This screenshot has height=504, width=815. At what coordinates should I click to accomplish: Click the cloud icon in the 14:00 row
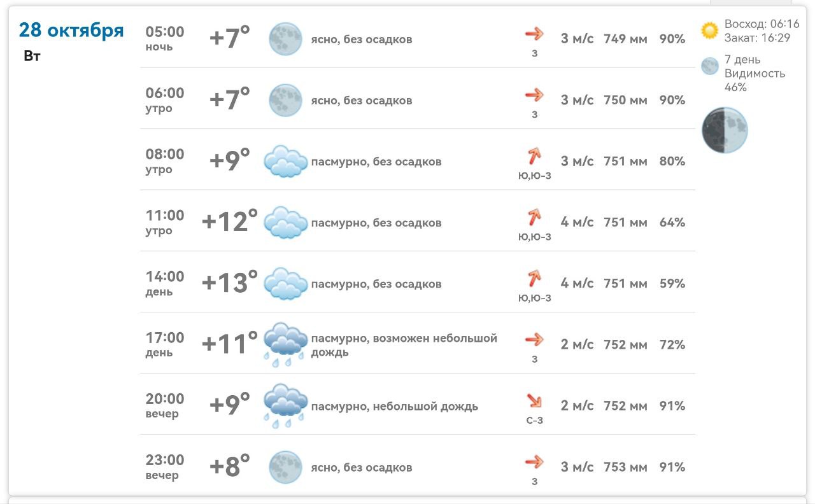(x=285, y=283)
